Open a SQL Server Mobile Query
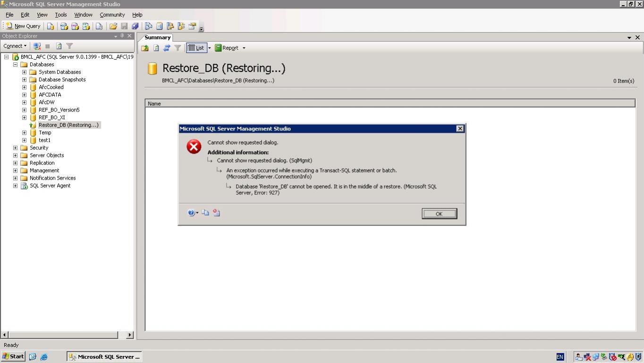 [99, 26]
